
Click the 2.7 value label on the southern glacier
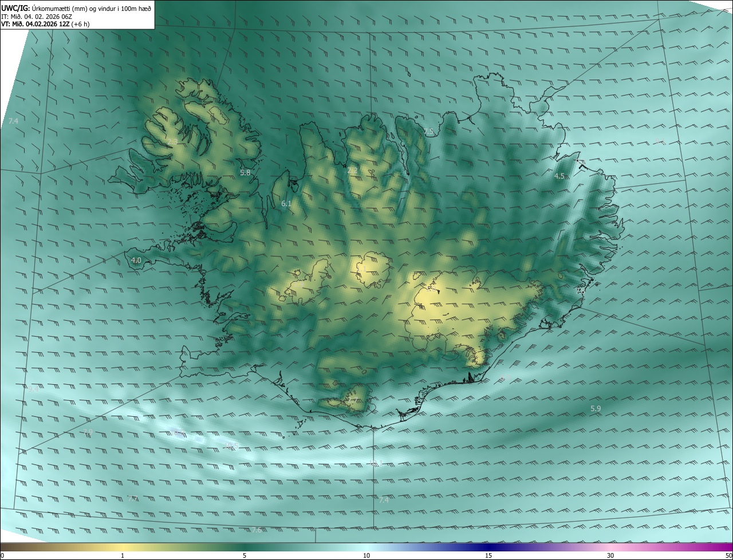(352, 399)
